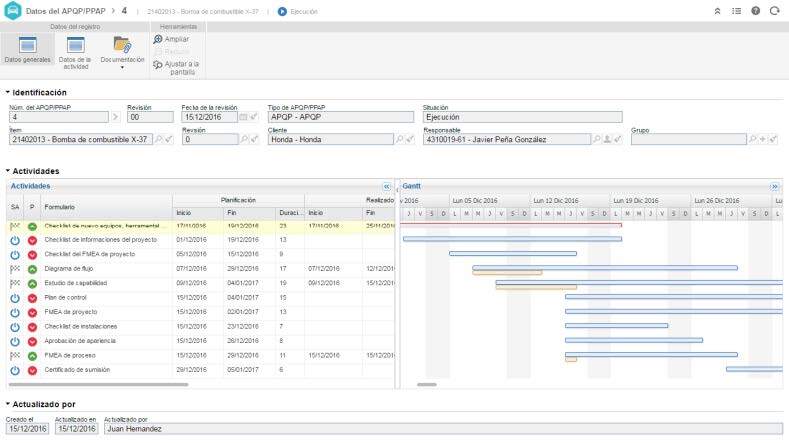Click the refresh icon in top bar
Screen dimensions: 789x443
774,10
